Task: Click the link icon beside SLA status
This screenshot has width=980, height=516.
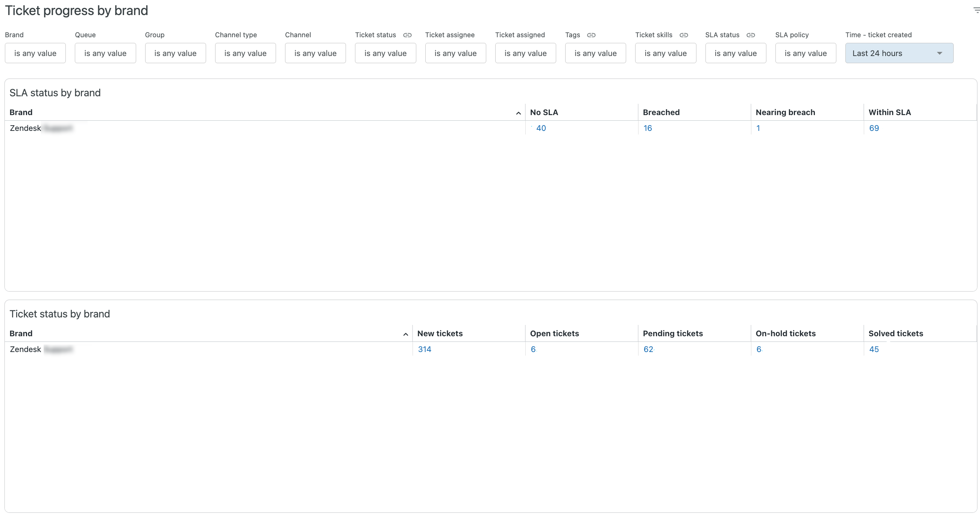Action: coord(750,35)
